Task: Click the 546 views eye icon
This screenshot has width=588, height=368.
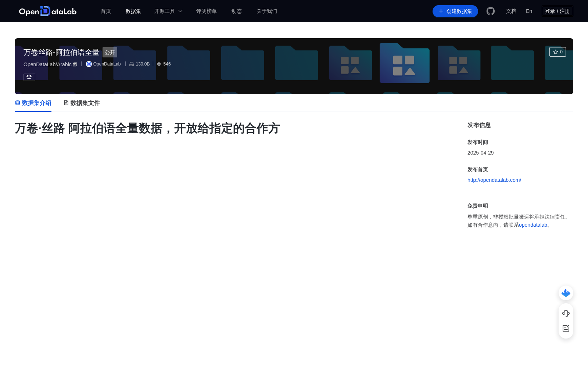Action: (x=159, y=64)
